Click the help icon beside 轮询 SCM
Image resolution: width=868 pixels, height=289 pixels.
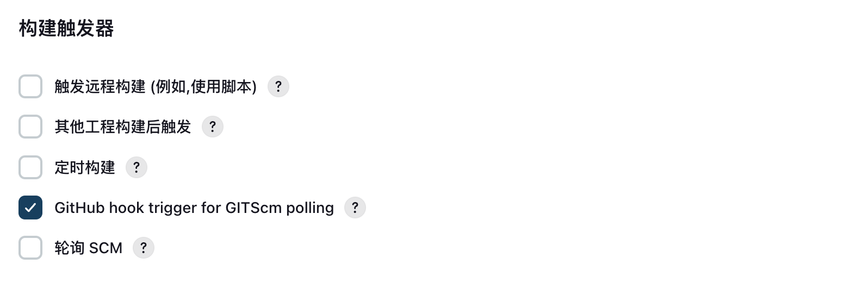tap(144, 248)
